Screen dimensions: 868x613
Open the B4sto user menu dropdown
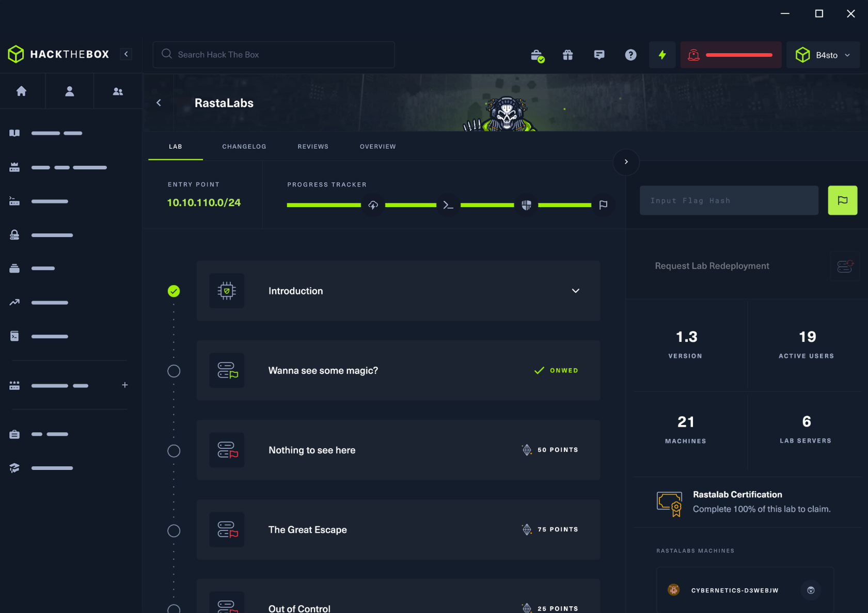823,55
